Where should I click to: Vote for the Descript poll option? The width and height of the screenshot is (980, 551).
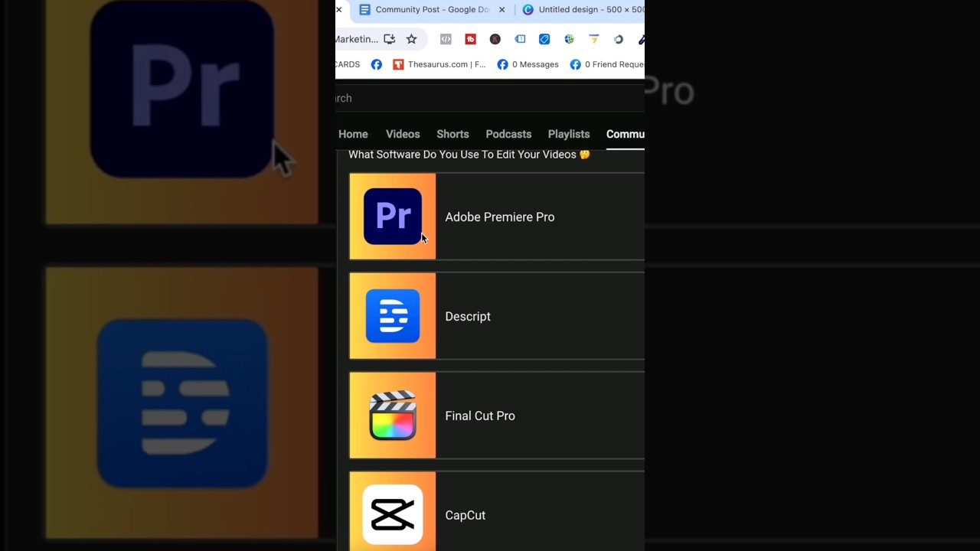(497, 316)
